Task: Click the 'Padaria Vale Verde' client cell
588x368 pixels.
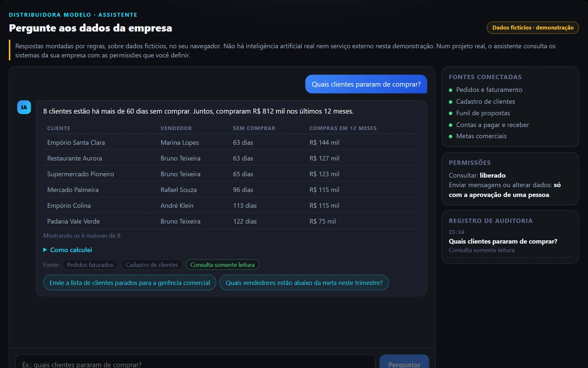Action: point(73,222)
